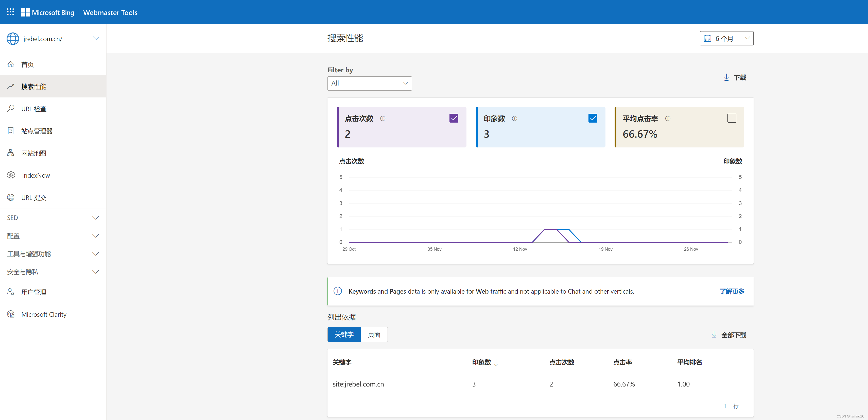Click the IndexNow gear icon
868x420 pixels.
(x=11, y=175)
